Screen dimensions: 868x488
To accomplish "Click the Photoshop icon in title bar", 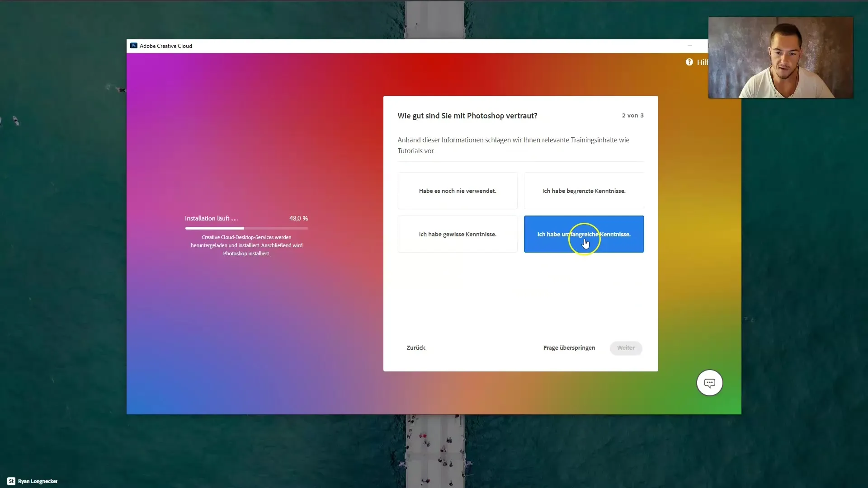I will click(x=134, y=46).
